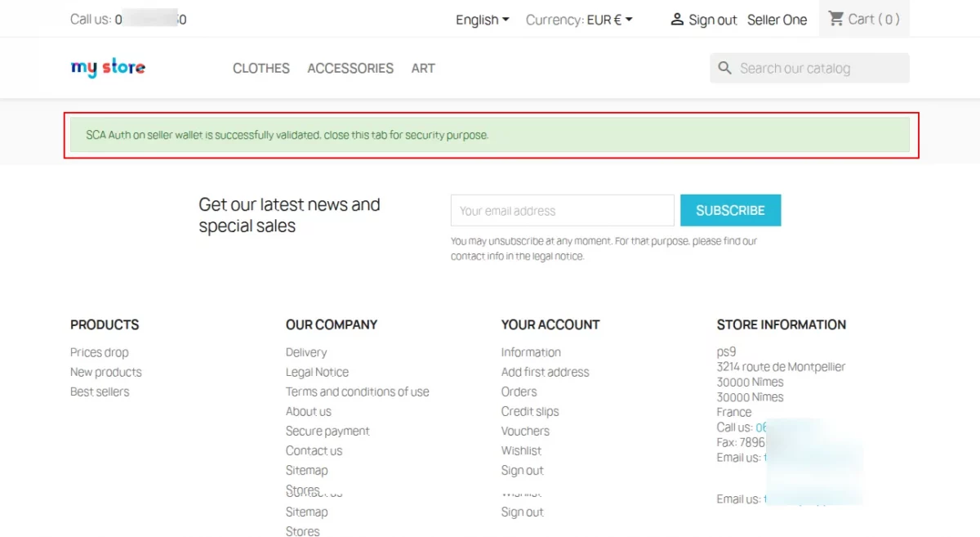Expand the Cart ( 0 ) panel
The height and width of the screenshot is (537, 980).
point(863,19)
